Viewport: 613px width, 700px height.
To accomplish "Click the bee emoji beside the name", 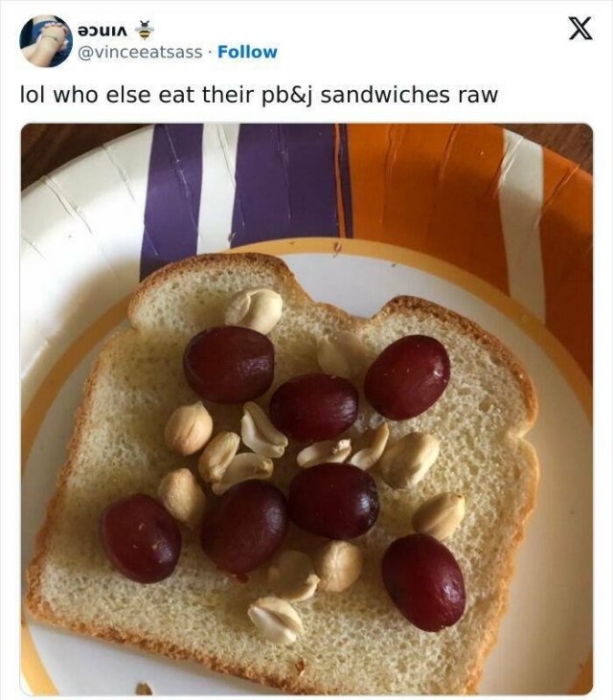I will coord(144,31).
